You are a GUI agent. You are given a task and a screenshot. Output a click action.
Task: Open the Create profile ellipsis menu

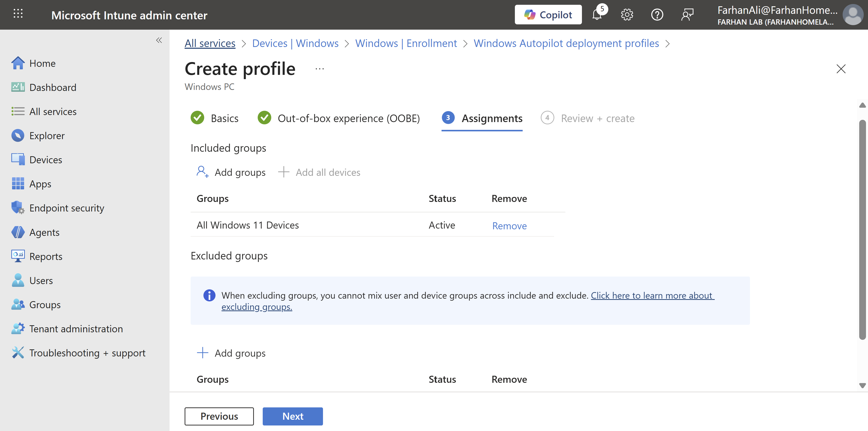[319, 69]
